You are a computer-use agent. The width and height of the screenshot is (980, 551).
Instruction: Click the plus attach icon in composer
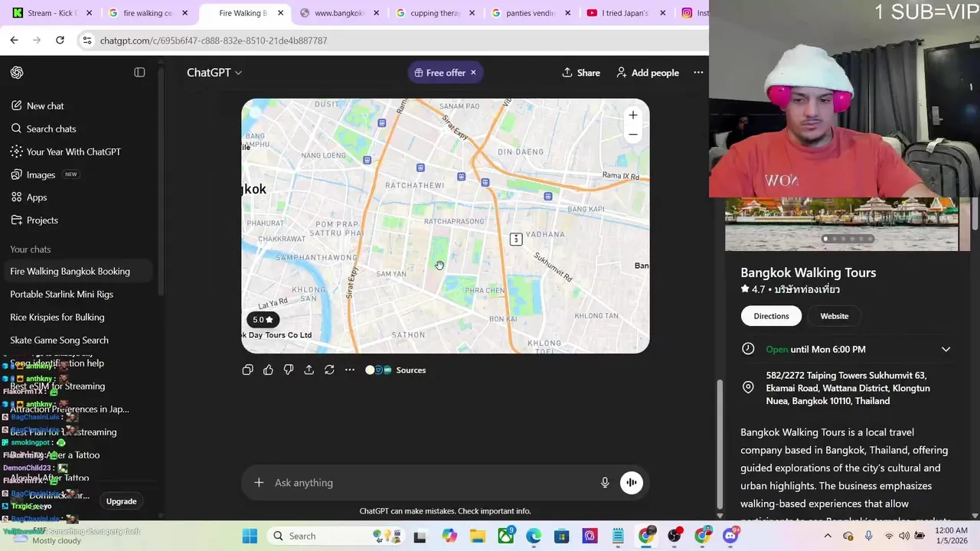click(259, 483)
